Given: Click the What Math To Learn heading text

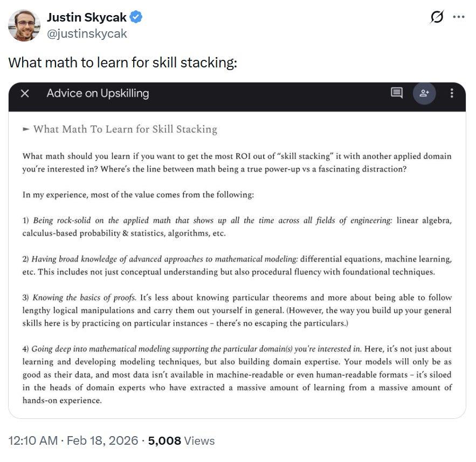Looking at the screenshot, I should [125, 129].
